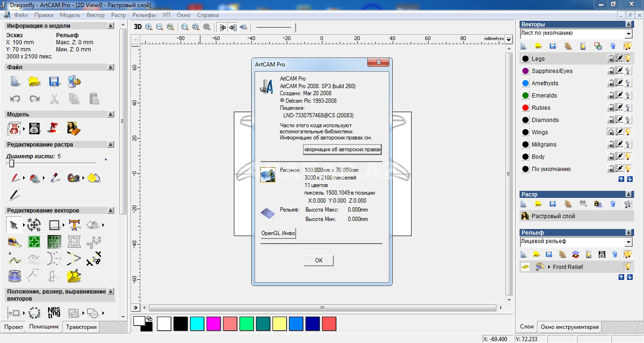The height and width of the screenshot is (343, 644).
Task: Collapse the Информация о модели panel
Action: tap(111, 26)
